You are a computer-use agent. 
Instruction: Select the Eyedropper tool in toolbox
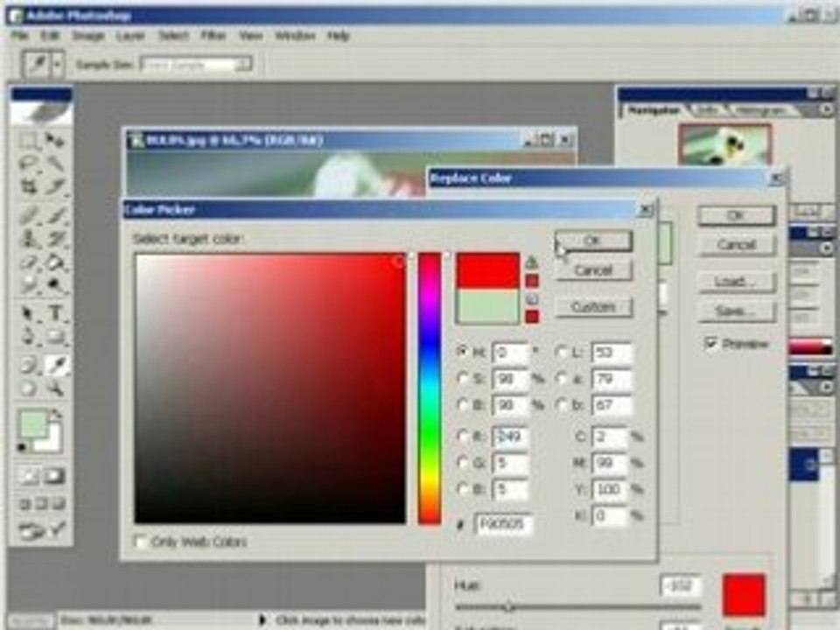56,366
